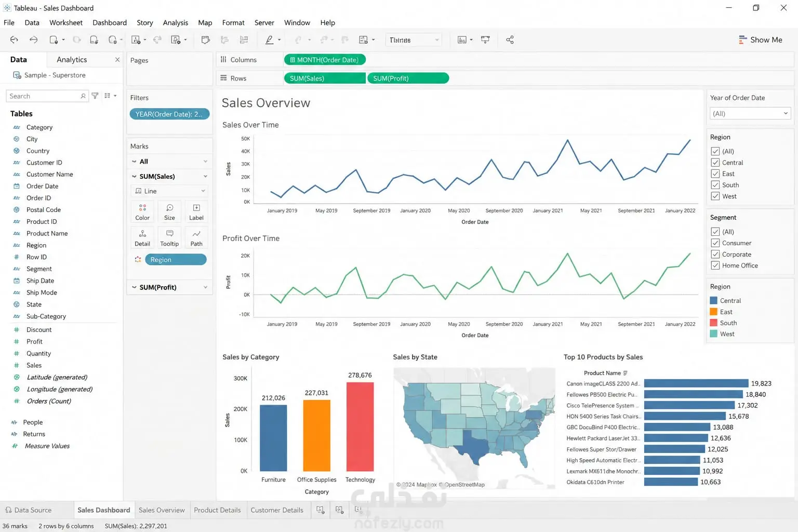The height and width of the screenshot is (532, 798).
Task: Uncheck the West region filter checkbox
Action: pyautogui.click(x=715, y=196)
